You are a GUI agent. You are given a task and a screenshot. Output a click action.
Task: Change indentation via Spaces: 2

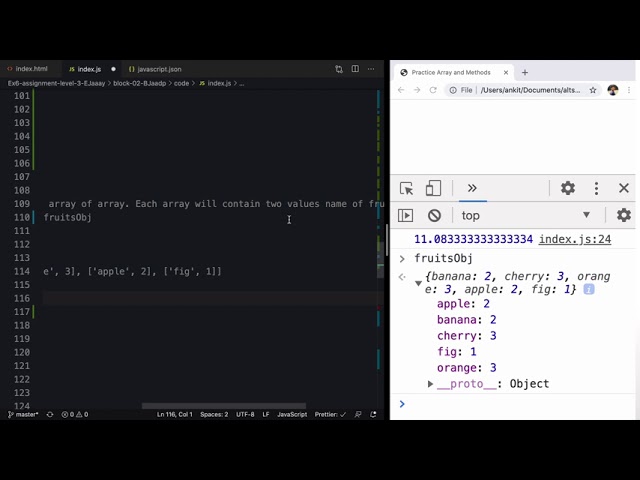(214, 414)
